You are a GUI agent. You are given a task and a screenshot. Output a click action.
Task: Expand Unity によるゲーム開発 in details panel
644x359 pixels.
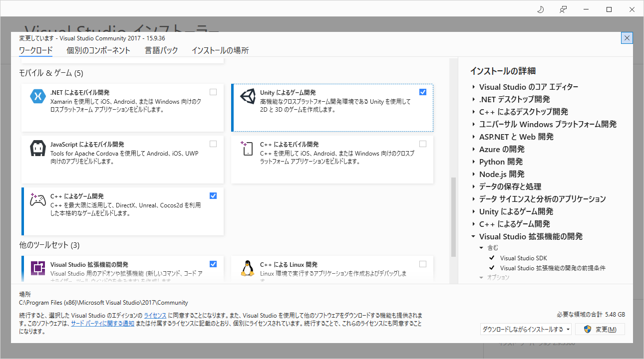(473, 211)
